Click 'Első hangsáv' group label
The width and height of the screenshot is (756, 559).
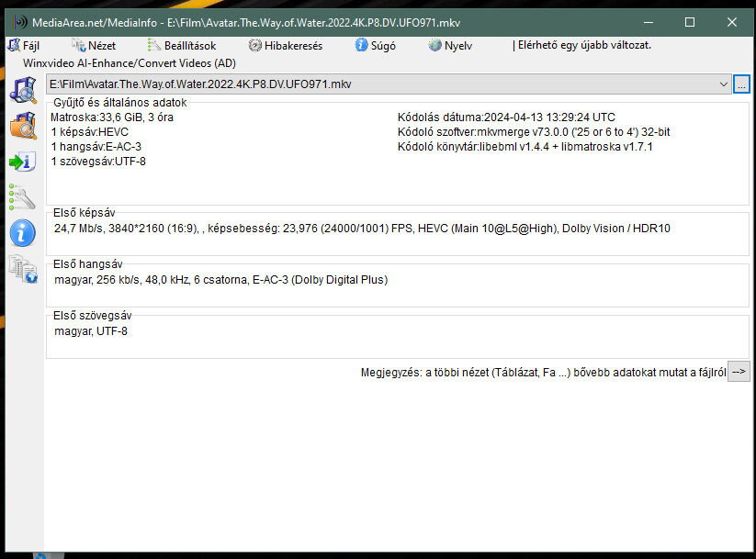pyautogui.click(x=88, y=264)
